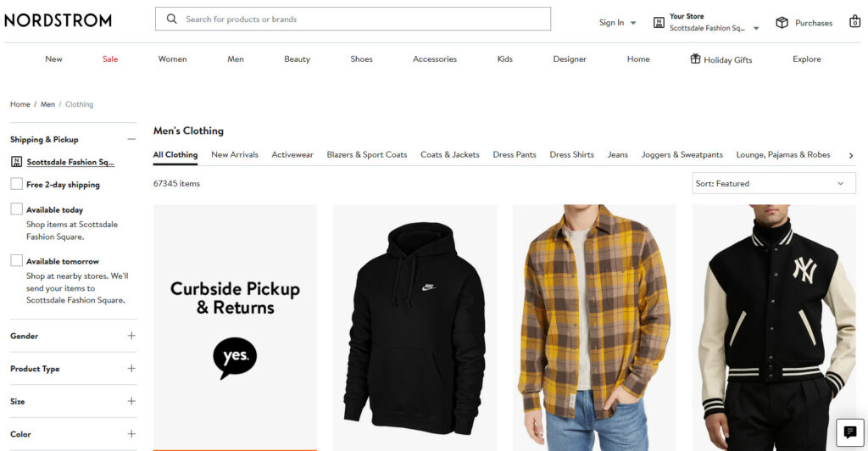Open the Sale menu item
Viewport: 868px width, 451px height.
tap(110, 58)
